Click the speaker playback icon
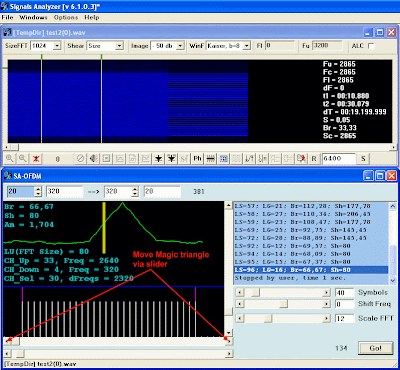The width and height of the screenshot is (400, 370). click(93, 159)
